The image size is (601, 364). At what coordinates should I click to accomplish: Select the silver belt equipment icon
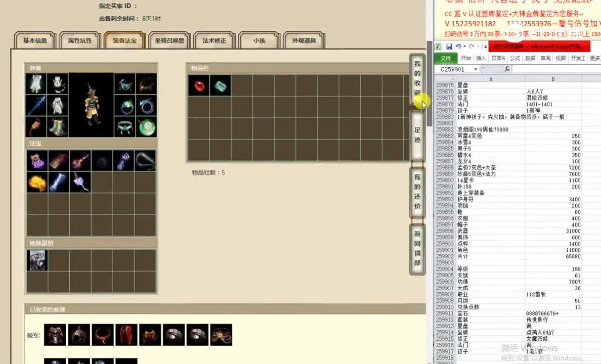125,127
